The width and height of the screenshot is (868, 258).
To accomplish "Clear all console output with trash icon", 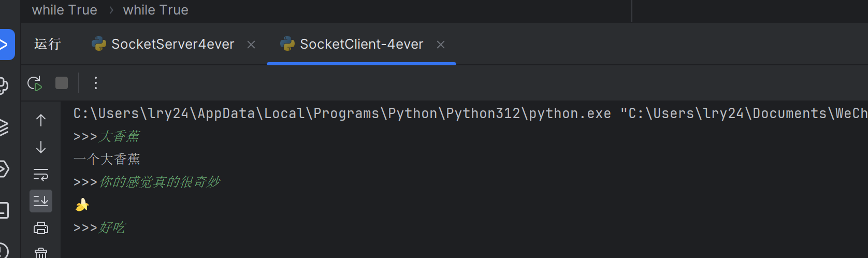I will point(41,252).
